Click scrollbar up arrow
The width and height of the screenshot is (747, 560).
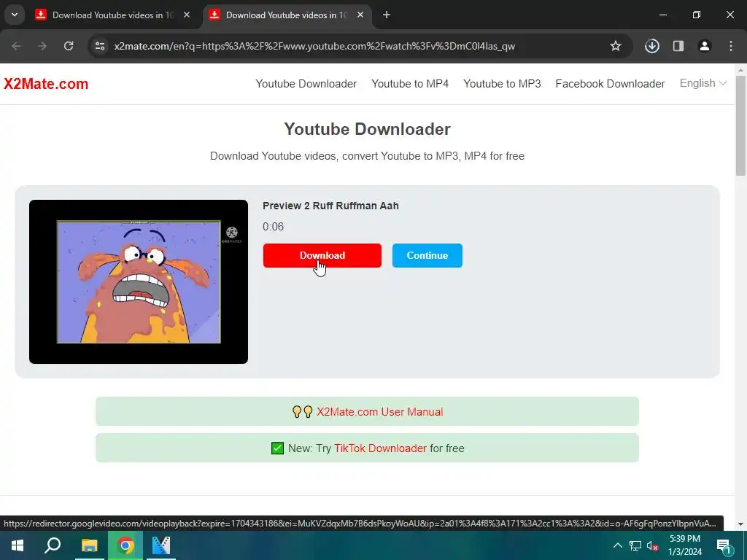(741, 69)
